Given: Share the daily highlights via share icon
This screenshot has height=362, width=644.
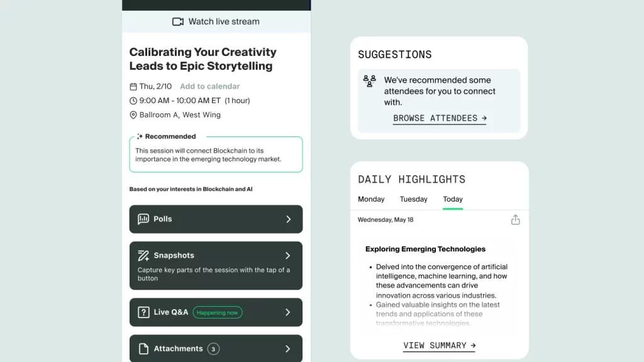Looking at the screenshot, I should pyautogui.click(x=516, y=219).
